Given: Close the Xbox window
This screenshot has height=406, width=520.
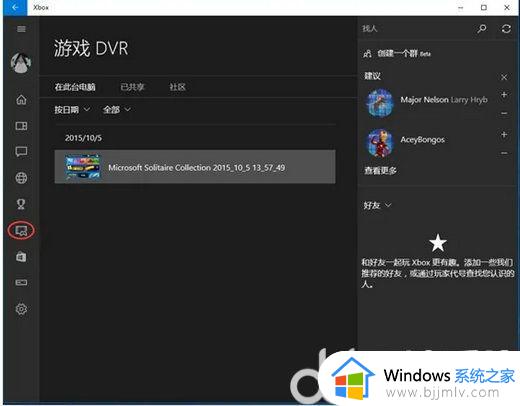Looking at the screenshot, I should click(x=507, y=7).
